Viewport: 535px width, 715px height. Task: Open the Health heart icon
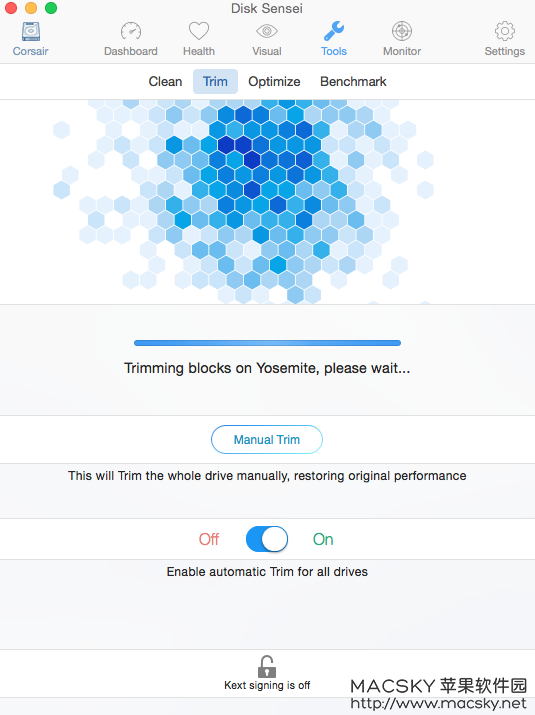tap(199, 31)
